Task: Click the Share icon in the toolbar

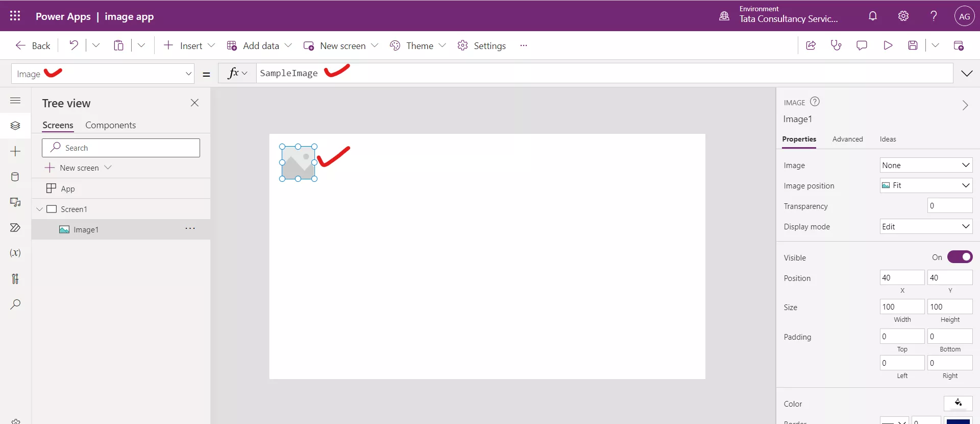Action: click(x=811, y=45)
